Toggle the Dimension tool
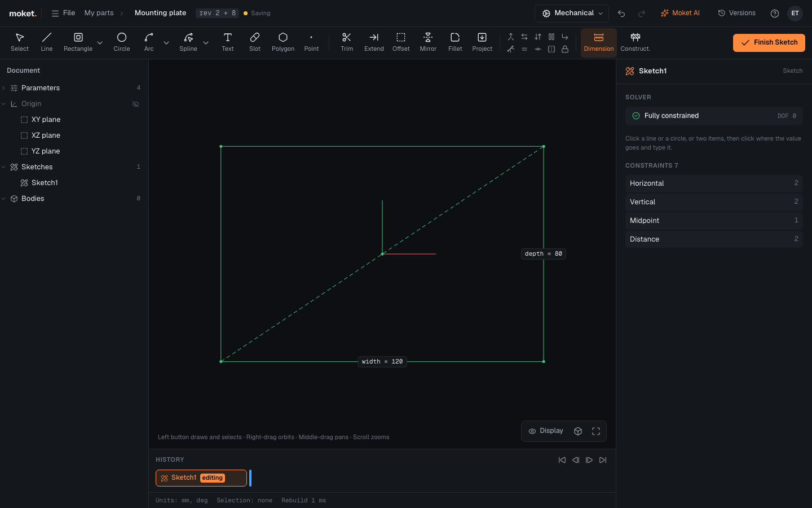This screenshot has height=508, width=812. click(x=599, y=42)
